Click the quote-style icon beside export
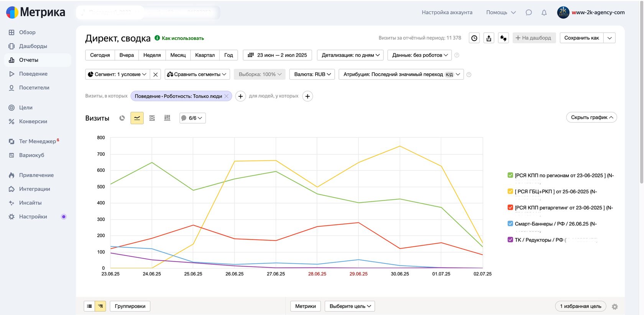 [503, 38]
